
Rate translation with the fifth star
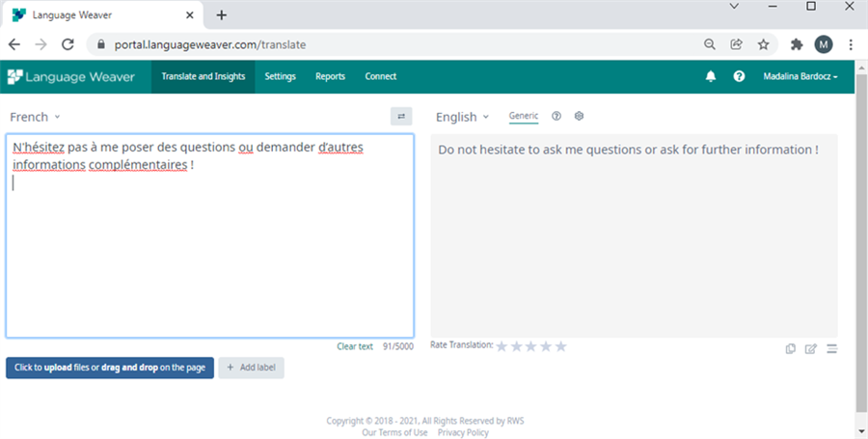561,346
